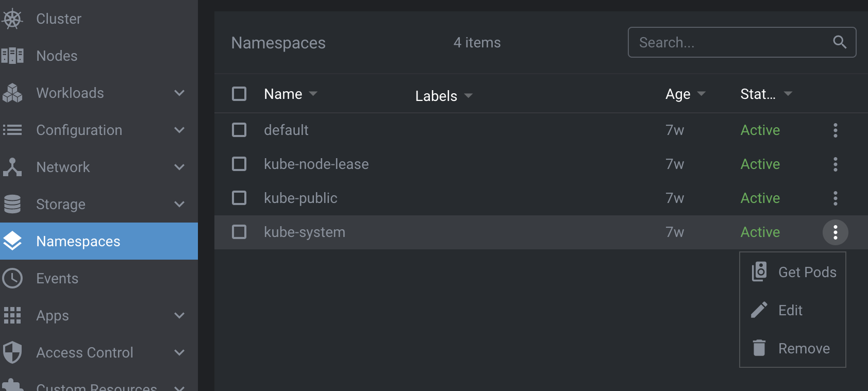Screen dimensions: 868x391
Task: Click inside the Search input field
Action: pos(722,42)
